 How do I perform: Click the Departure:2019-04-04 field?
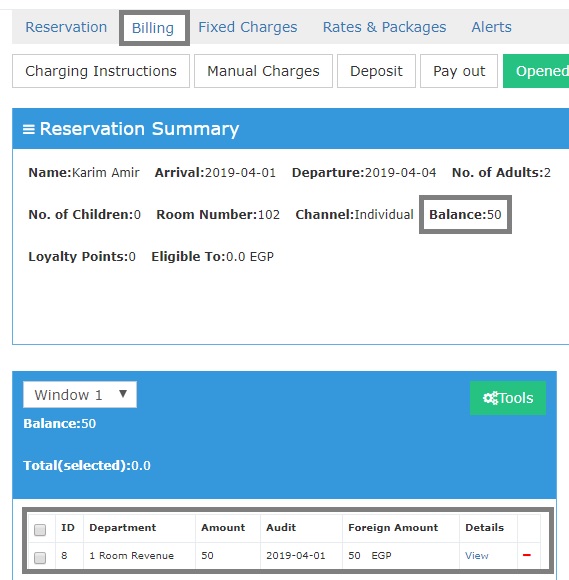[364, 173]
